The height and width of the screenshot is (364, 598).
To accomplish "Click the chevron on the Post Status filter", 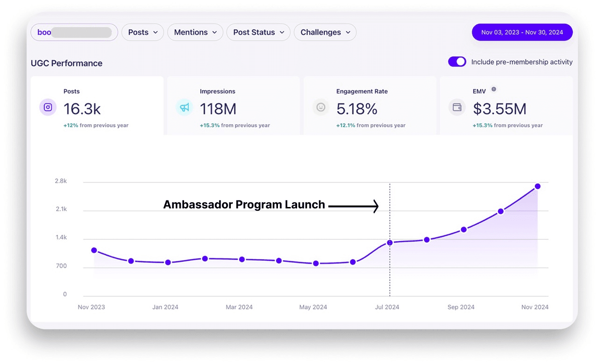I will pos(282,32).
